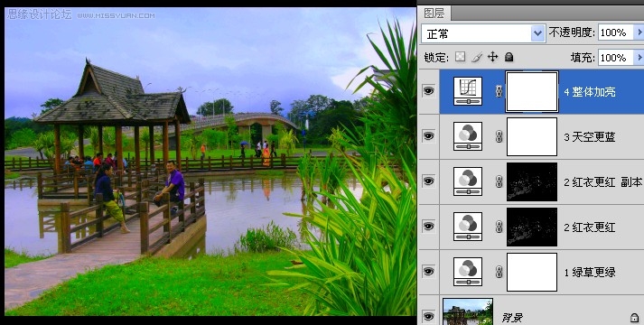Click the 背景 layer lock icon
This screenshot has width=644, height=325.
point(634,317)
